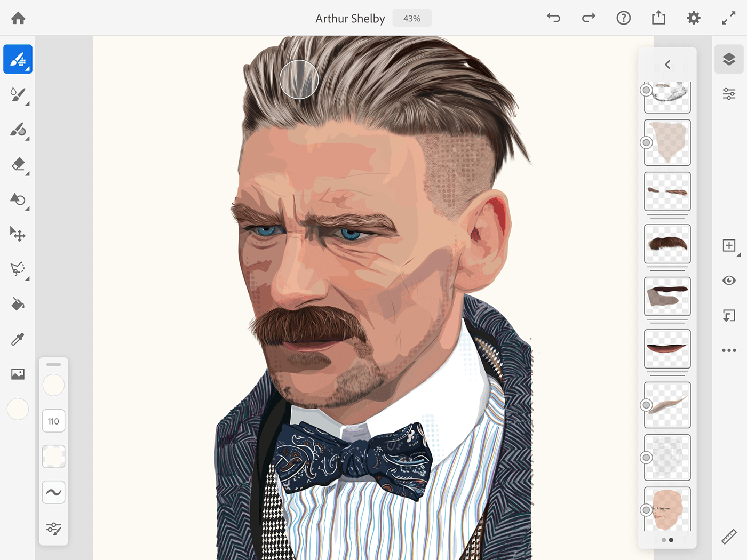747x560 pixels.
Task: Select the gray sketch layer at top
Action: coord(667,97)
